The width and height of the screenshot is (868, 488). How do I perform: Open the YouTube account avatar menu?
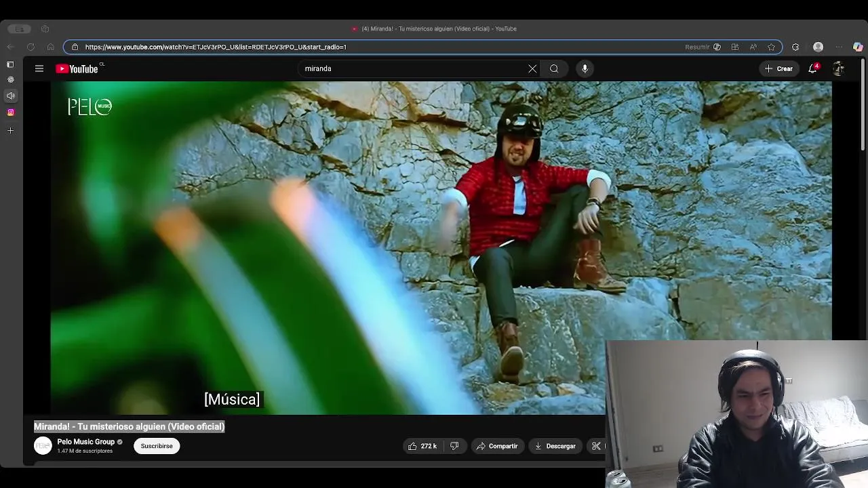click(838, 68)
